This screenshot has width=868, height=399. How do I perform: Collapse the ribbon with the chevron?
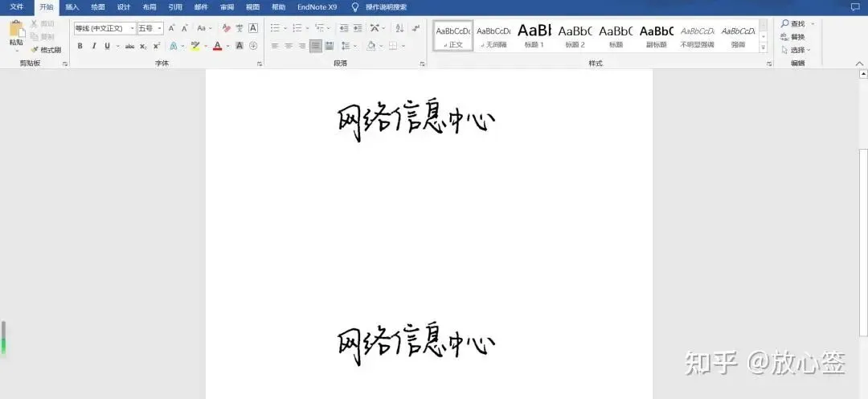860,64
